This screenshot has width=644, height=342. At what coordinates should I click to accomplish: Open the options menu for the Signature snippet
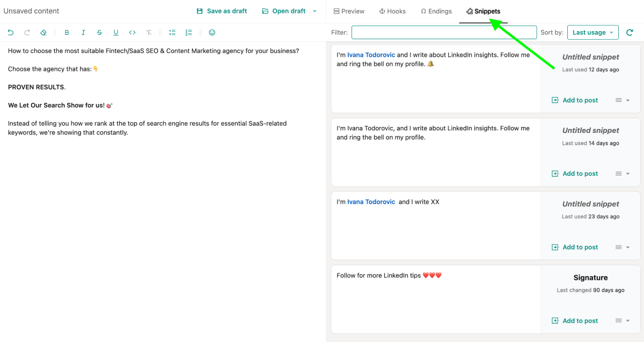click(x=622, y=321)
